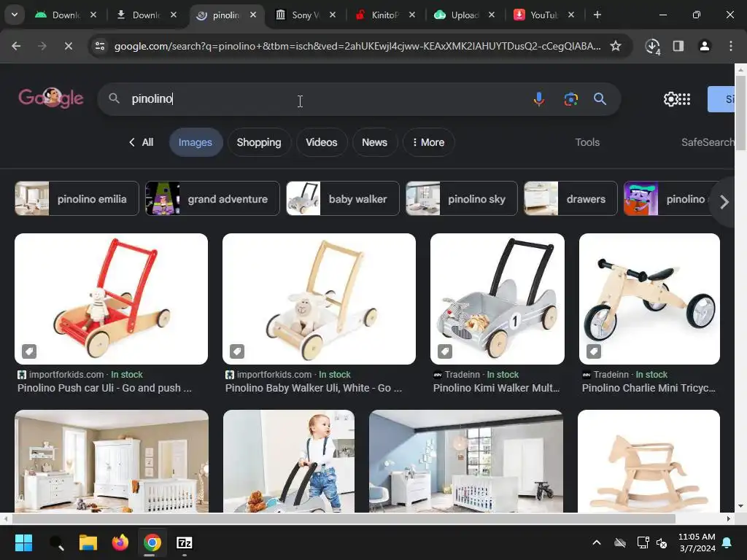The height and width of the screenshot is (560, 747).
Task: Open Pinolino Kimi Walker result link
Action: tap(496, 388)
